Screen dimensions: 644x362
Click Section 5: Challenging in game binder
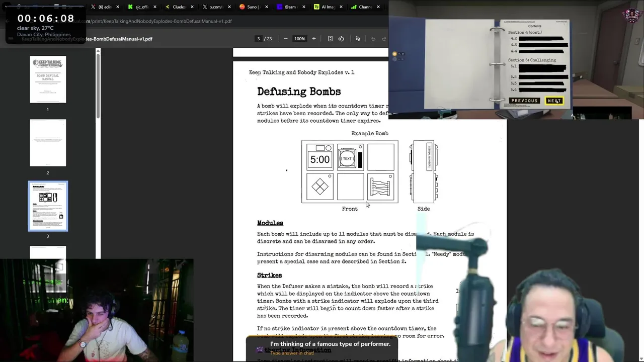[532, 60]
